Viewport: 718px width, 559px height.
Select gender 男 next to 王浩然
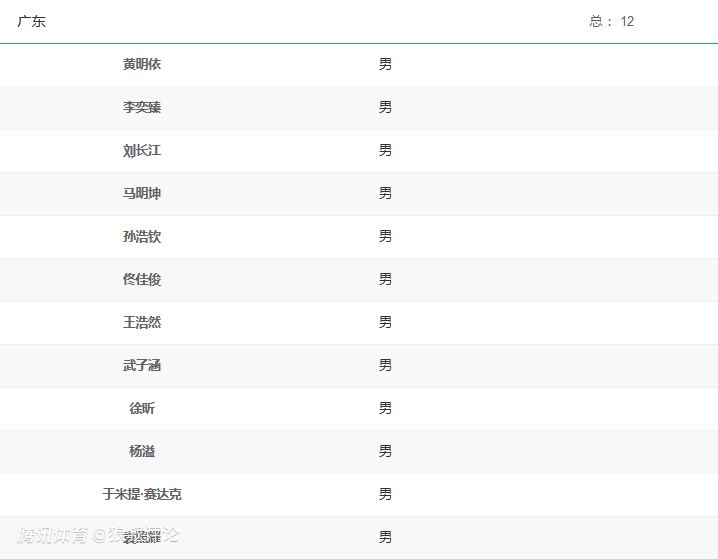click(x=385, y=322)
